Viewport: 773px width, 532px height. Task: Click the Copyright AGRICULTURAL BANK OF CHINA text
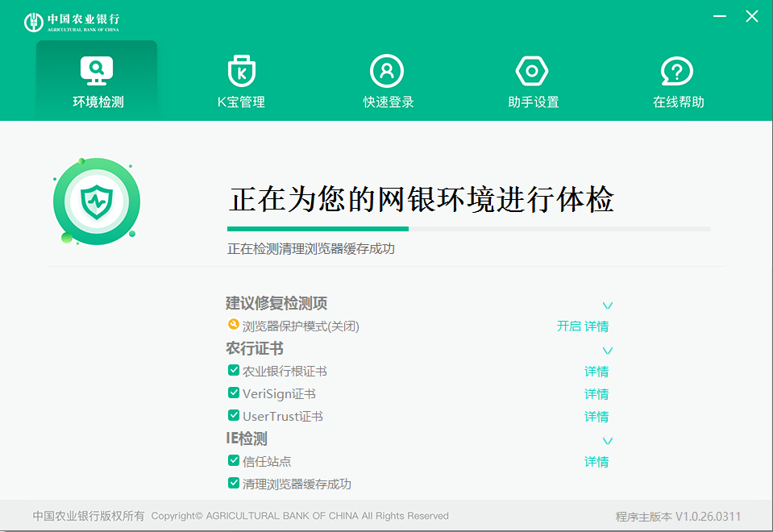pyautogui.click(x=300, y=516)
